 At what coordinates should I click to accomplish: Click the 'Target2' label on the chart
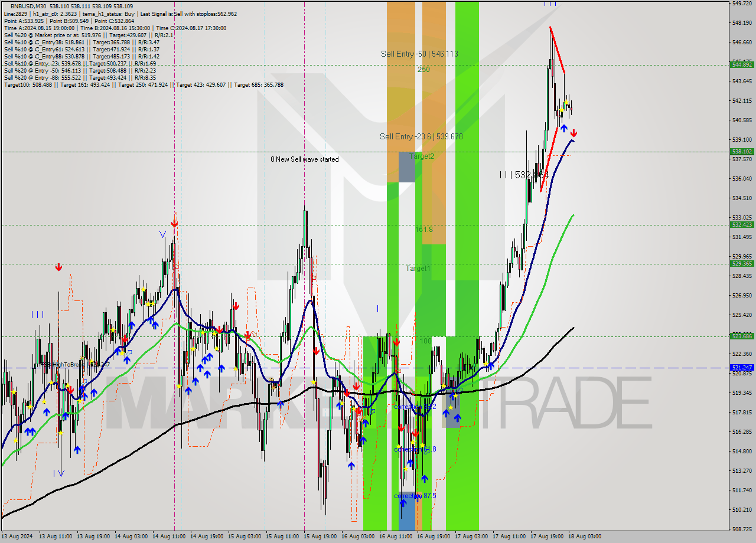point(422,156)
